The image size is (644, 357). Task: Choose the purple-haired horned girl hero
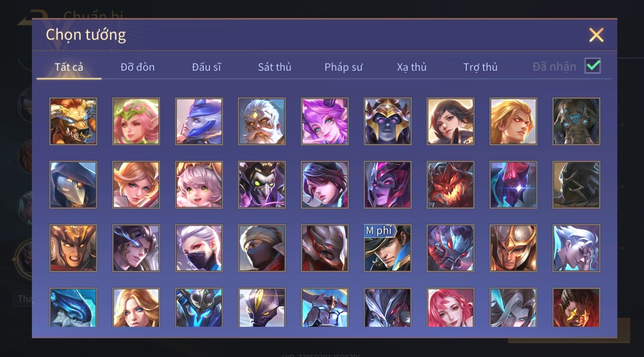click(x=325, y=121)
